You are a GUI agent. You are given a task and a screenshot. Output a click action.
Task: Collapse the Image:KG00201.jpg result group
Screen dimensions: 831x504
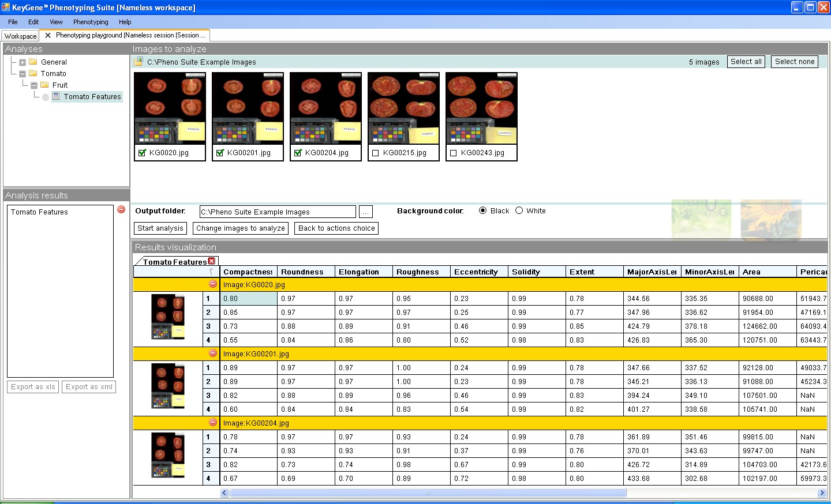pos(213,353)
